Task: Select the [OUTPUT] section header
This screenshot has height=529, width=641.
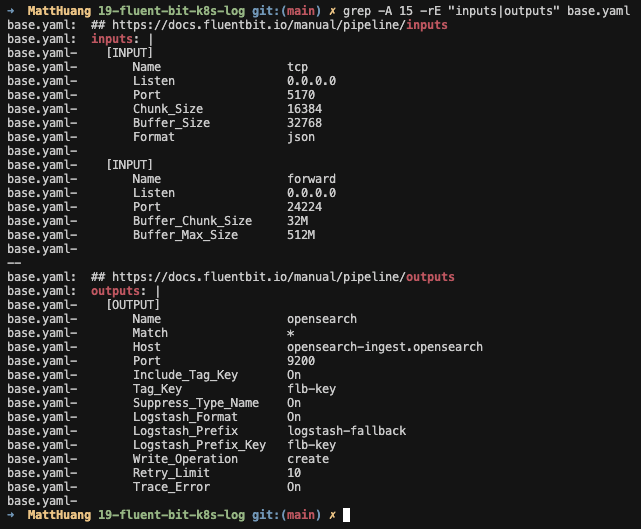Action: (x=132, y=305)
